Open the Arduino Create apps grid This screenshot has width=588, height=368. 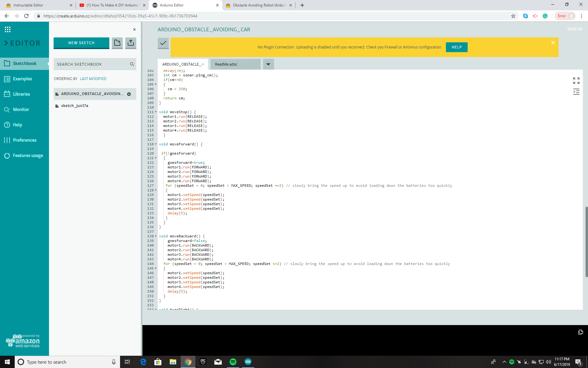coord(8,29)
